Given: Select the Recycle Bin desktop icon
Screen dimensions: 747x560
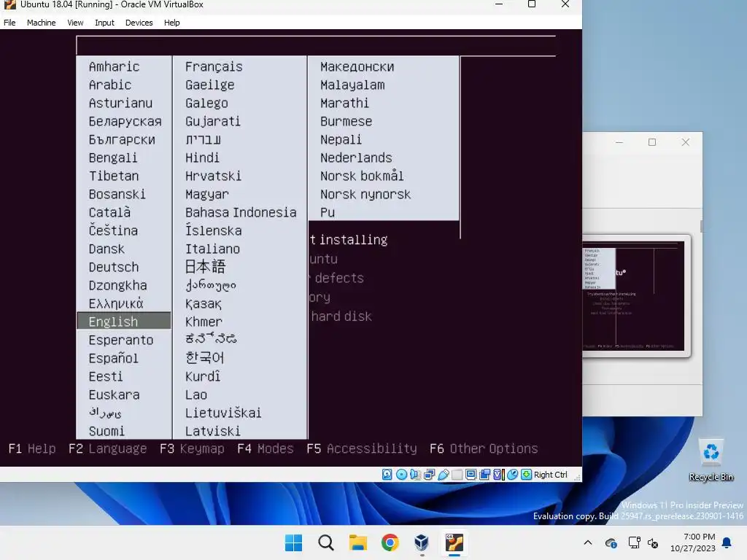Looking at the screenshot, I should click(x=711, y=460).
